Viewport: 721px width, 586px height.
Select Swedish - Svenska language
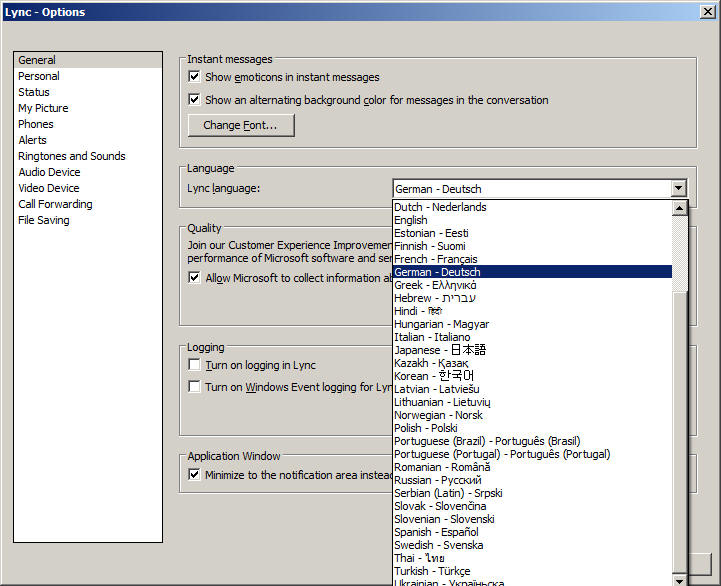pyautogui.click(x=532, y=545)
